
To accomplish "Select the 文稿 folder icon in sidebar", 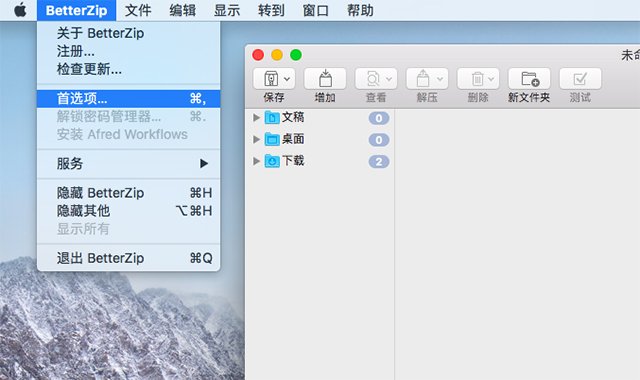I will click(x=272, y=118).
